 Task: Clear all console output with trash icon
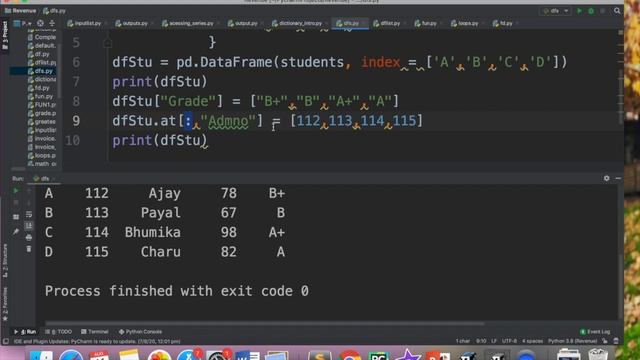point(29,249)
